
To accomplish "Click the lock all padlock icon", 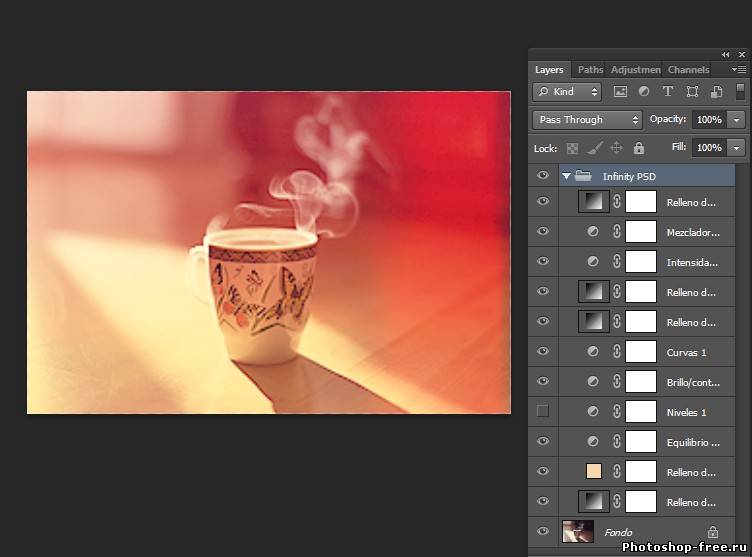I will point(638,148).
